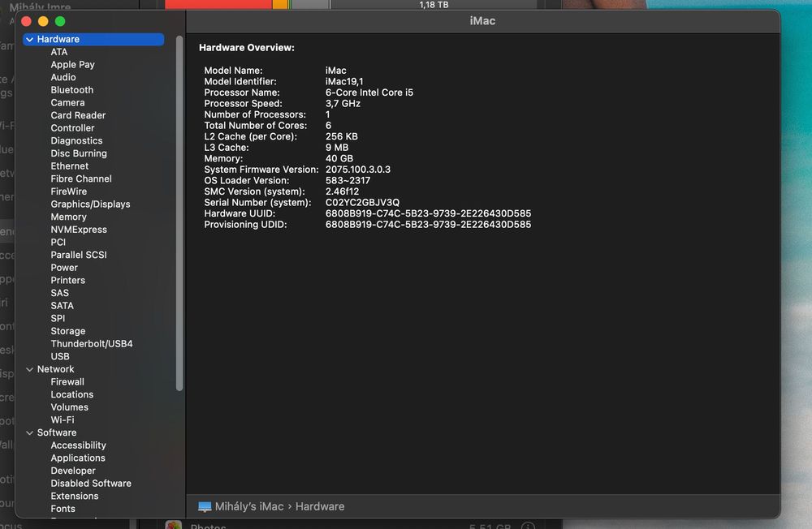This screenshot has height=529, width=812.
Task: Open the Memory sidebar entry
Action: [x=68, y=217]
